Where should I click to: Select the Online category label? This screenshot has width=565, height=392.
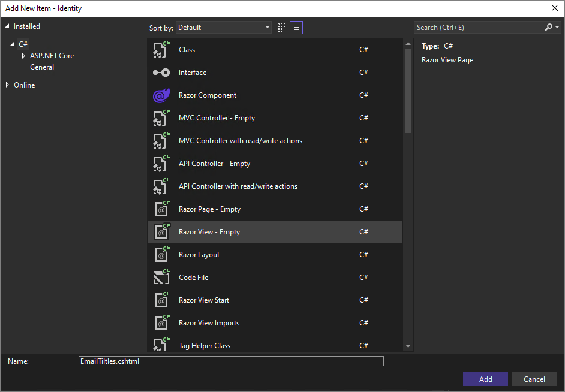pos(24,85)
